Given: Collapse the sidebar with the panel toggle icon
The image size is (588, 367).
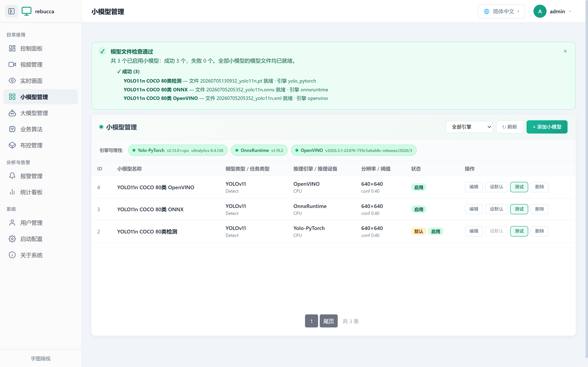Looking at the screenshot, I should coord(11,11).
